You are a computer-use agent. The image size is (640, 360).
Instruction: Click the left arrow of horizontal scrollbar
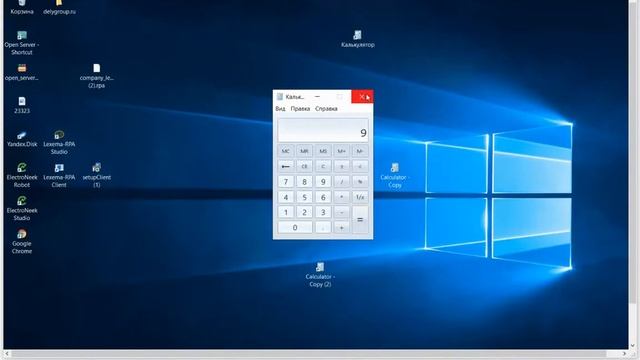pos(7,353)
